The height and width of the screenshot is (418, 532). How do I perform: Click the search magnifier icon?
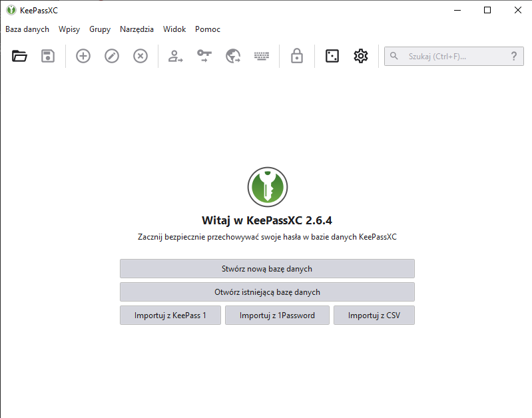[394, 56]
